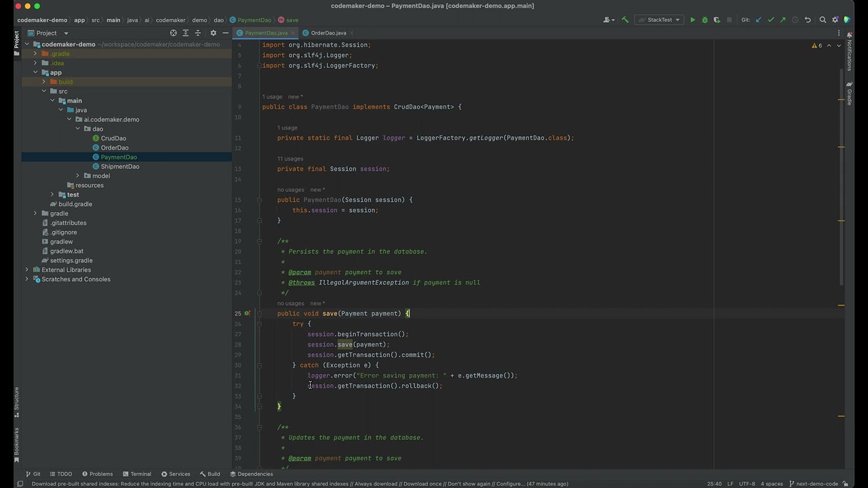Select opened file in Project panel

point(174,33)
